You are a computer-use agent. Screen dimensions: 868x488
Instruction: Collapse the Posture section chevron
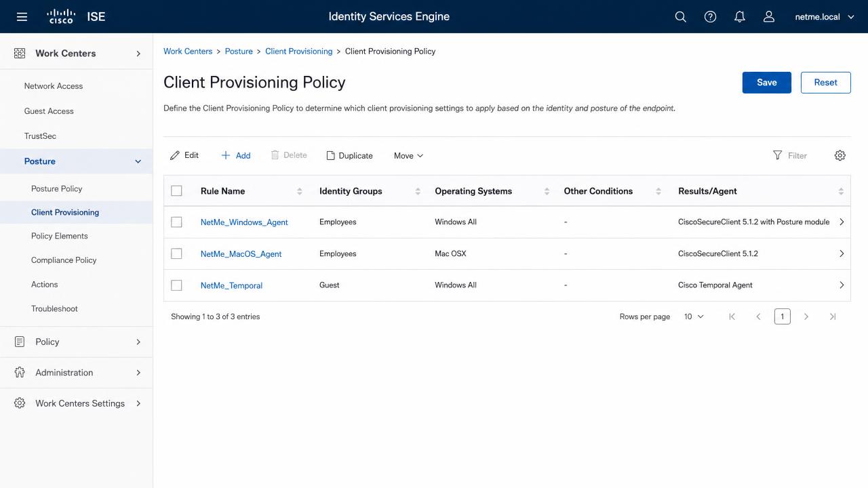point(138,161)
